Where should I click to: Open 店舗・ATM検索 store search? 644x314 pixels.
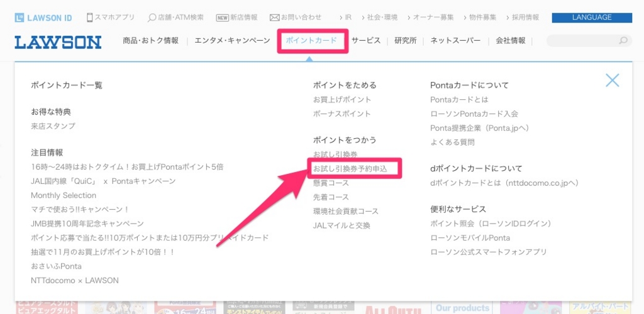[x=176, y=18]
